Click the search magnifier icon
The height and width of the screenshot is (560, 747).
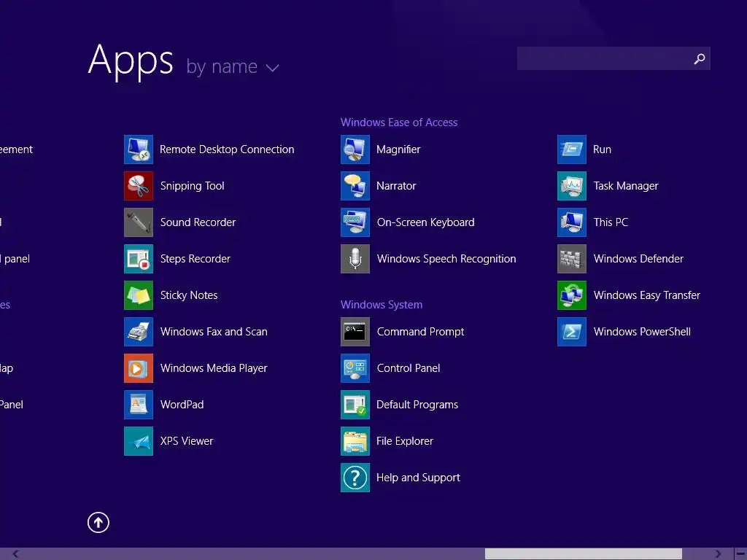click(700, 58)
